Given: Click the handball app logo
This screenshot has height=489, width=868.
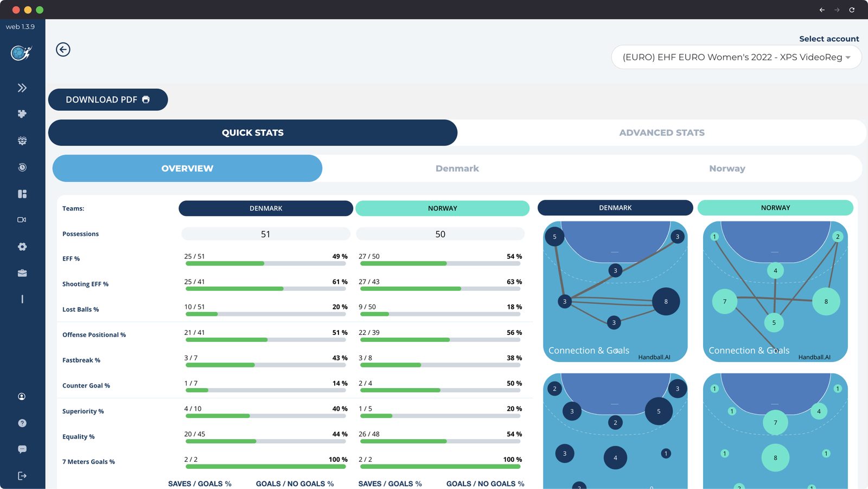Looking at the screenshot, I should pos(22,53).
